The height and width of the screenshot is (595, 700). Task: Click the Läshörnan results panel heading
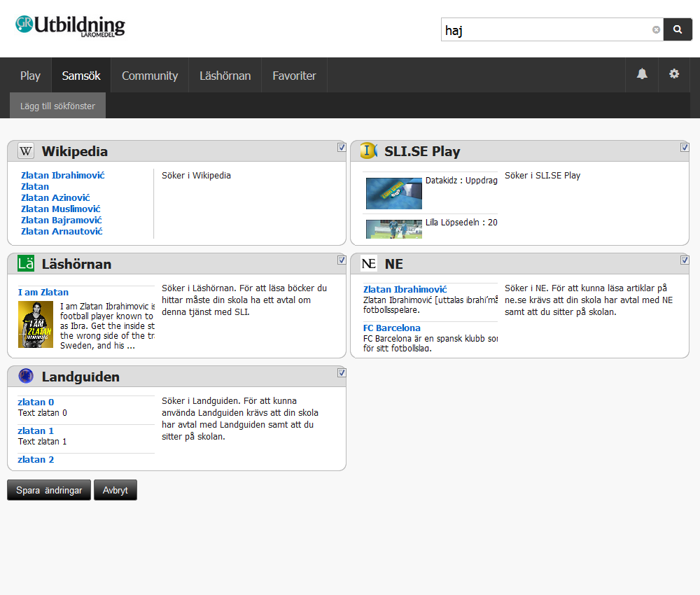click(76, 264)
